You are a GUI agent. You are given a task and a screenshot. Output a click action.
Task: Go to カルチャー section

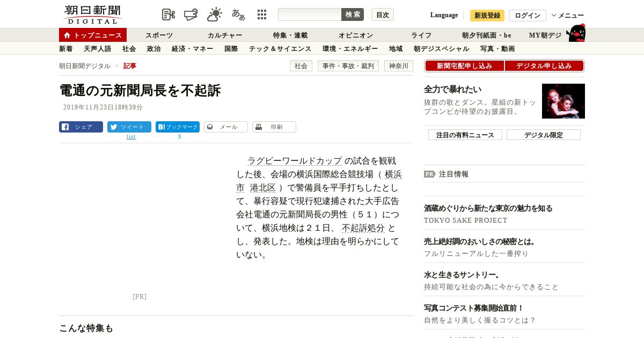tap(225, 35)
